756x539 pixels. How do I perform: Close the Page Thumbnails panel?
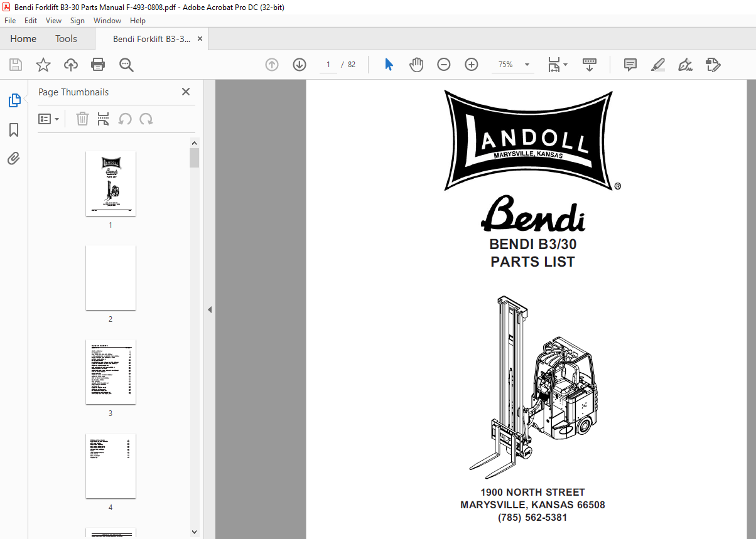coord(186,92)
